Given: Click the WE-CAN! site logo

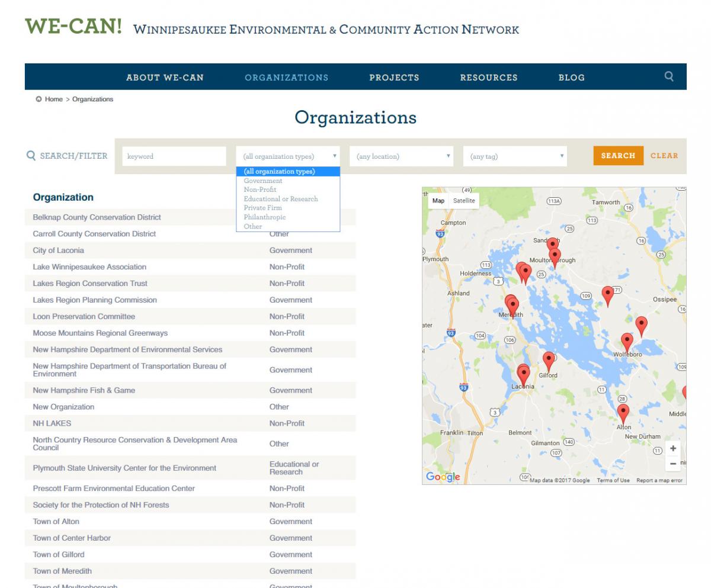Looking at the screenshot, I should tap(73, 27).
